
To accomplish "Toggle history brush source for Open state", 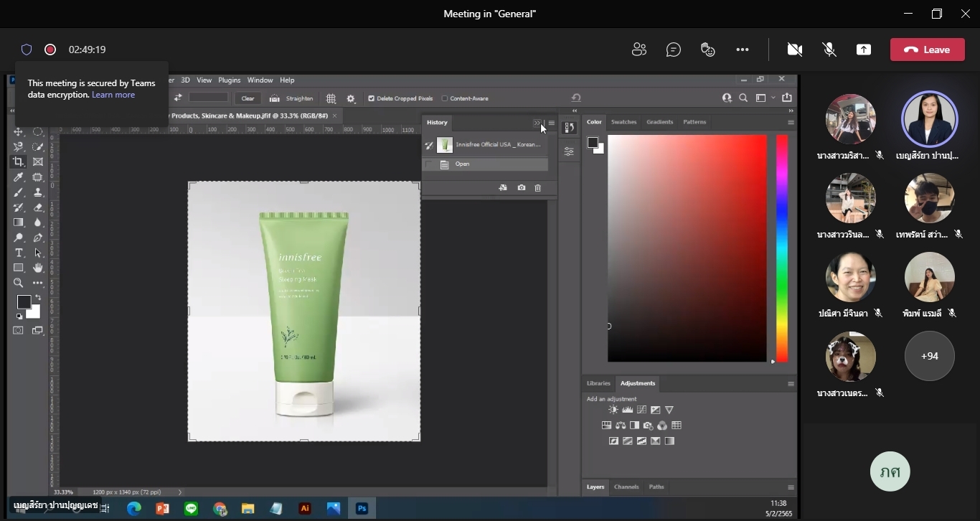I will 429,164.
